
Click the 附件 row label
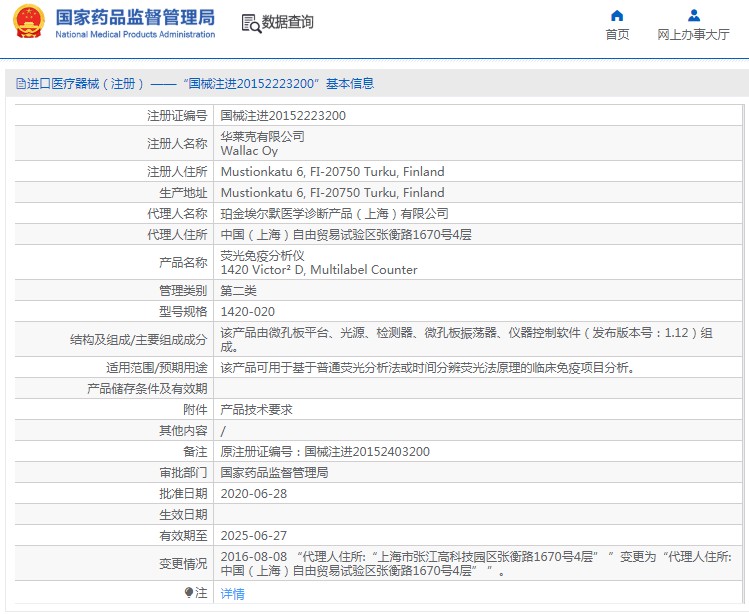195,409
